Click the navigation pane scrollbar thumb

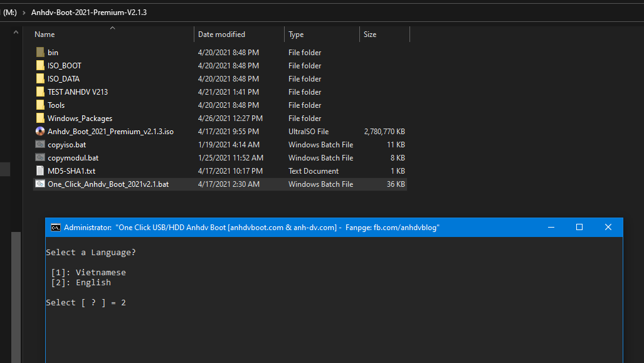(16, 297)
